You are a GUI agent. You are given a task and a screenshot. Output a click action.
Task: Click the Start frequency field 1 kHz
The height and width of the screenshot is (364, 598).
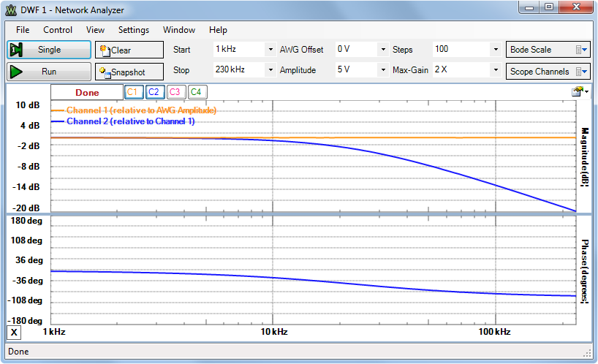[x=239, y=49]
